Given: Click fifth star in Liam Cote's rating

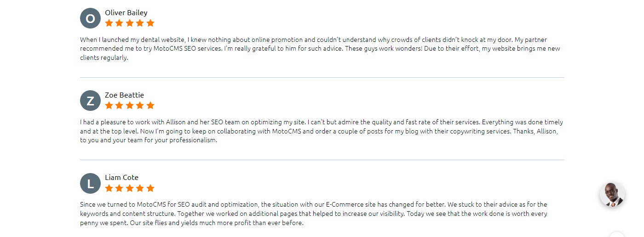Looking at the screenshot, I should 150,188.
